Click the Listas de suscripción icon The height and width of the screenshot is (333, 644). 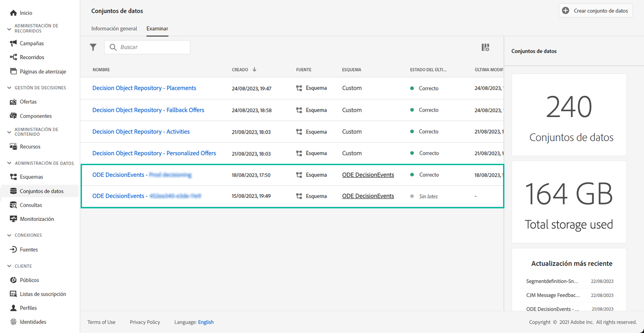14,294
